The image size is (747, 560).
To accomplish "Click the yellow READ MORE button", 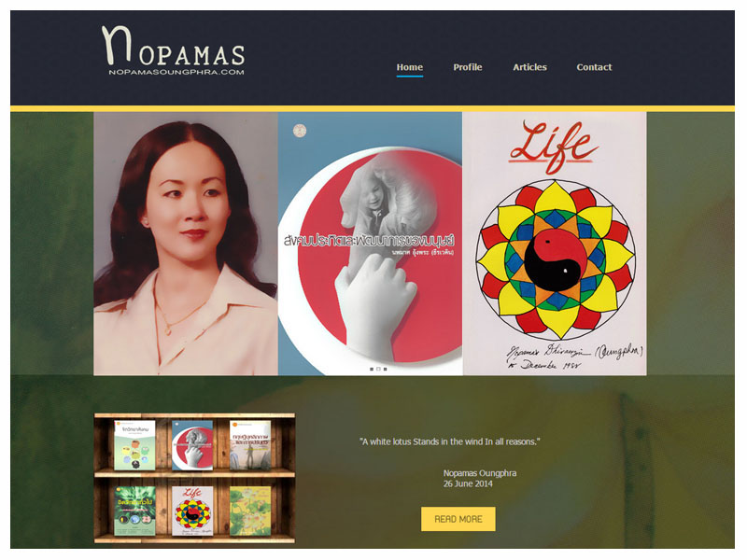I will (458, 519).
